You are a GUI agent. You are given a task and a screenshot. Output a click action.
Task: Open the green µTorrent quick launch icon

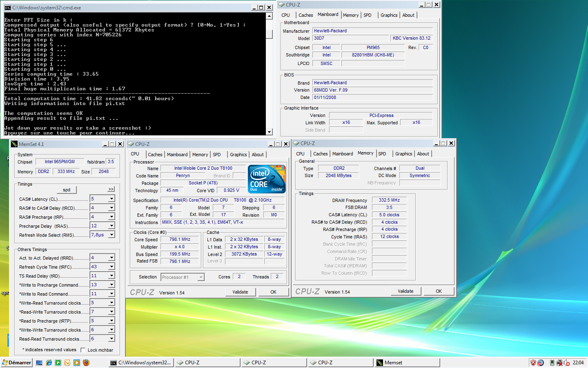(58, 363)
